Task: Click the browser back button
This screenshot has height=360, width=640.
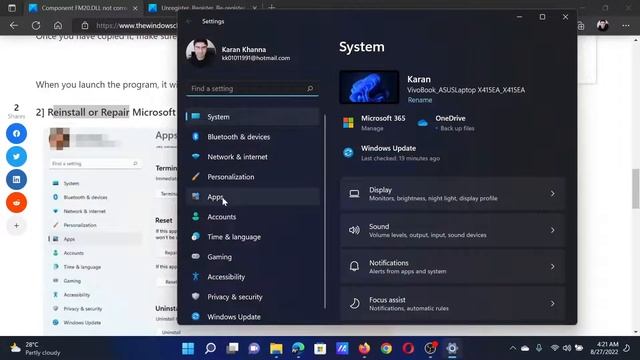Action: (14, 26)
